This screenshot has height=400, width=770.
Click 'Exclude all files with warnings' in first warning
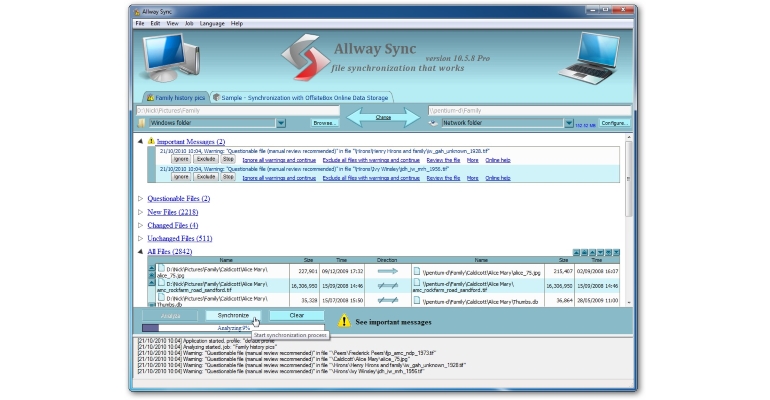click(x=371, y=160)
